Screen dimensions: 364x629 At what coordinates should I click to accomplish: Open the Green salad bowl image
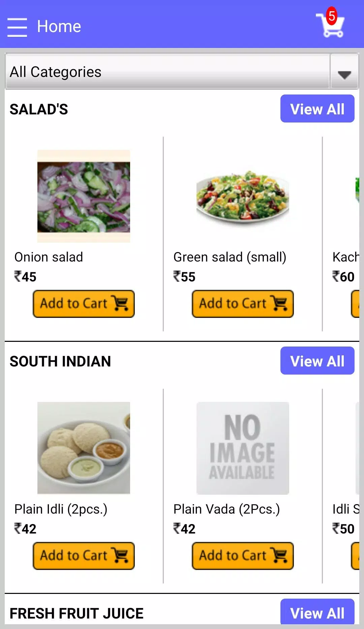243,196
